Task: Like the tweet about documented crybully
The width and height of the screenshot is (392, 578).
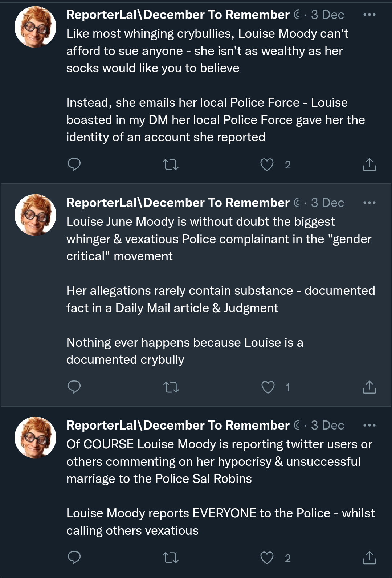Action: tap(268, 387)
